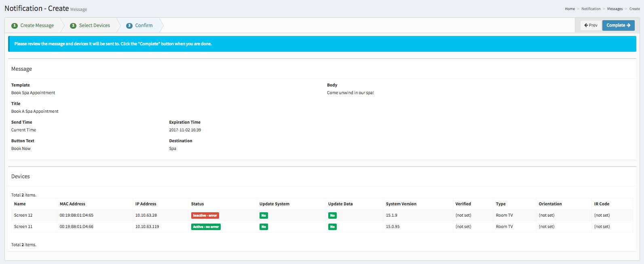Select the Confirm step tab

(x=144, y=25)
